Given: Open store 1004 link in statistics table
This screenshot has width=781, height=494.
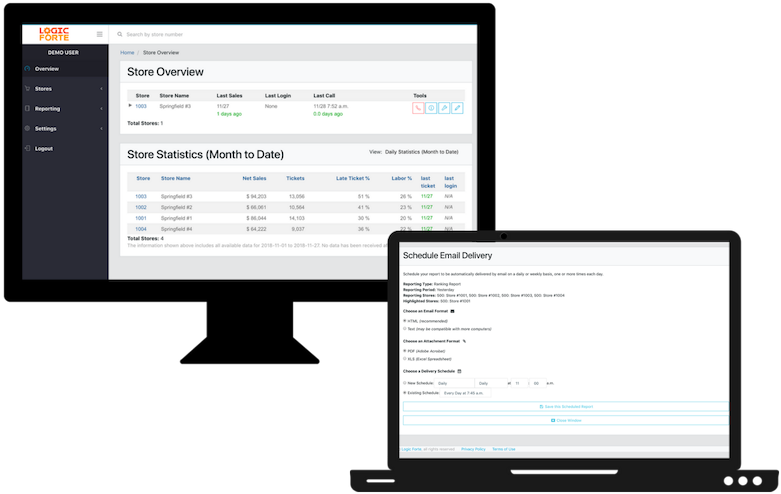Looking at the screenshot, I should pyautogui.click(x=141, y=229).
